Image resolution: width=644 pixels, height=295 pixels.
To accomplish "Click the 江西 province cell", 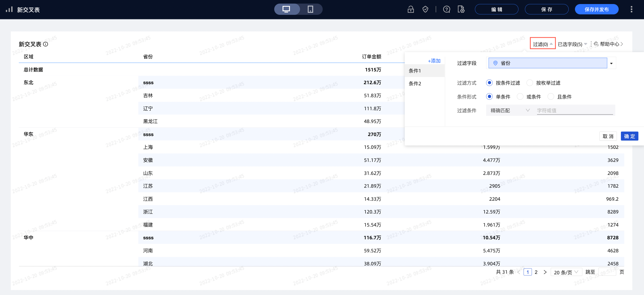I will point(148,199).
